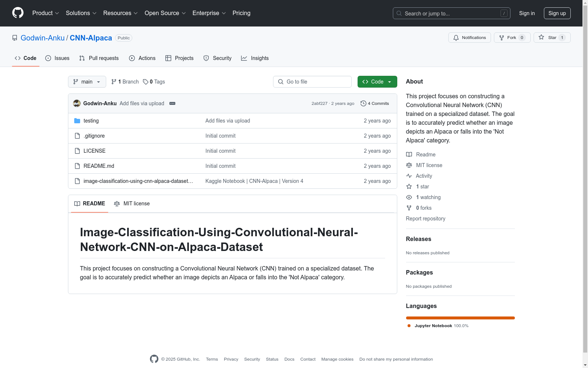Open Godwin-Anku owner profile link
588x368 pixels.
pos(43,38)
